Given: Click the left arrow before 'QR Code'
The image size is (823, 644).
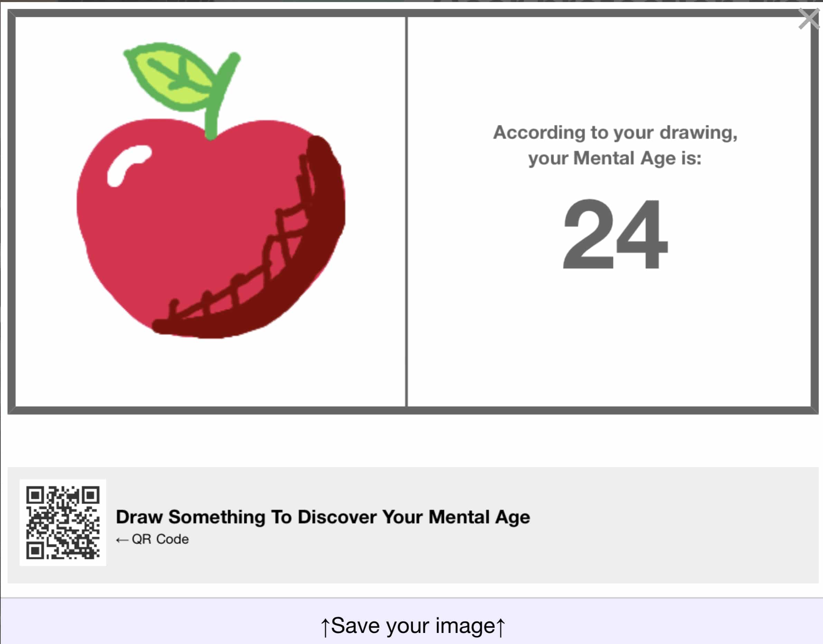Looking at the screenshot, I should tap(122, 540).
